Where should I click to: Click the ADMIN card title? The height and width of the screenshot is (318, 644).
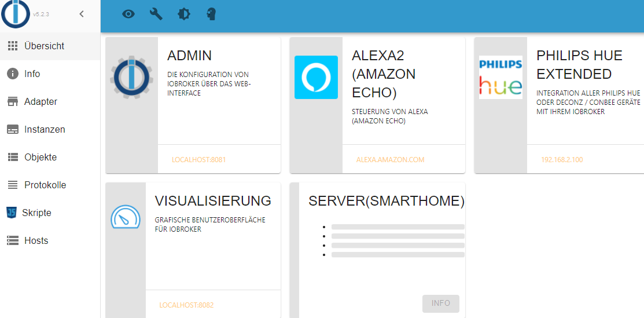tap(189, 56)
